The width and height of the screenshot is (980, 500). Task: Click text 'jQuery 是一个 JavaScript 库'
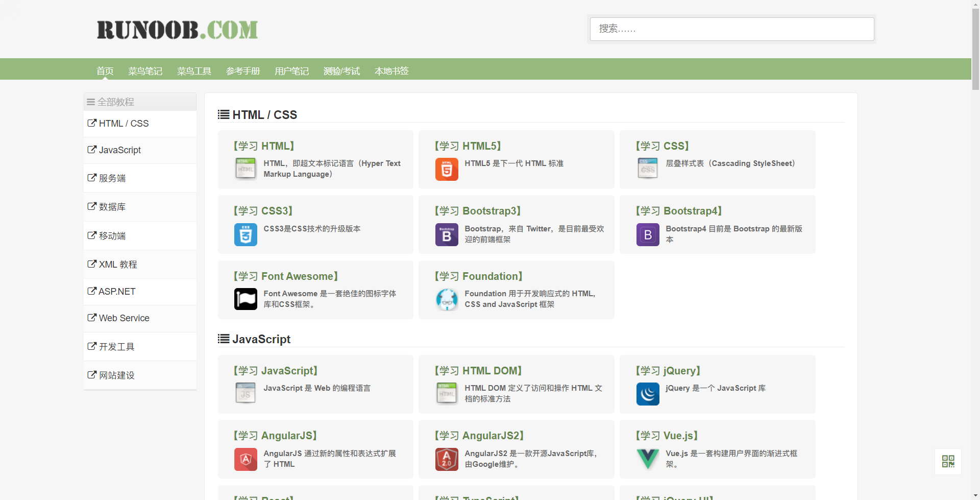[716, 388]
